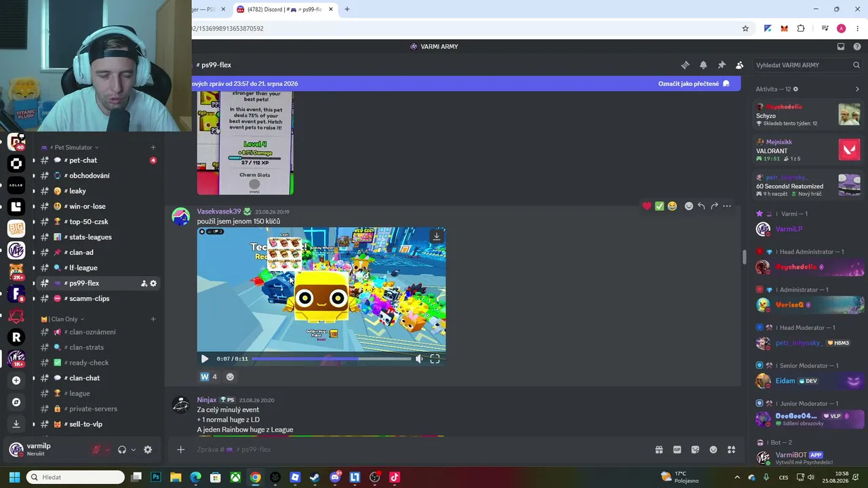Toggle the W reaction with count 4
The width and height of the screenshot is (868, 488).
pos(209,377)
